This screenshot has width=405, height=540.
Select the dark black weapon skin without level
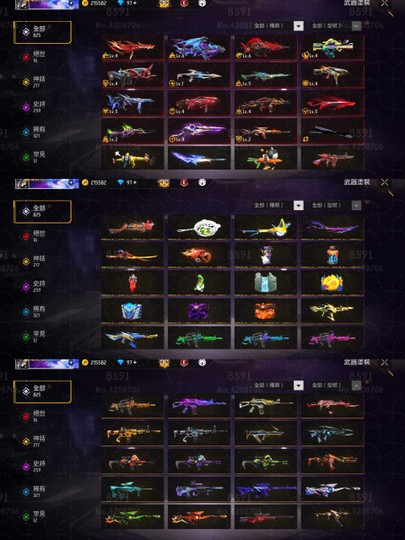[x=332, y=131]
